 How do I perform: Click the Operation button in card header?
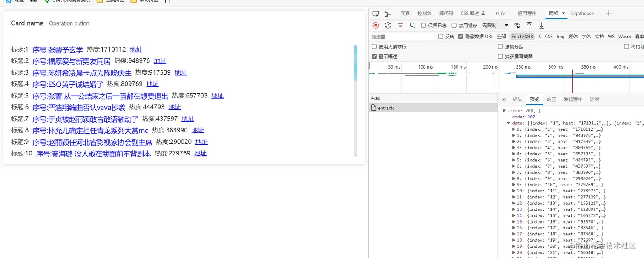pos(69,23)
